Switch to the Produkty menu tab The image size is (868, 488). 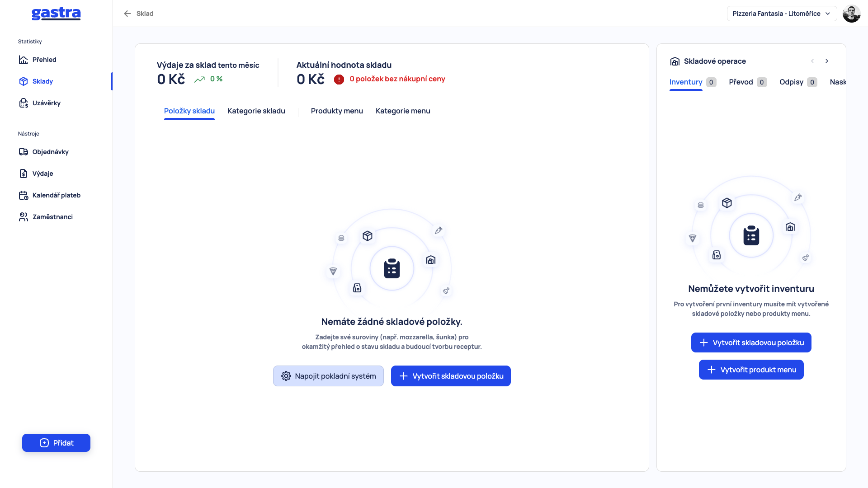coord(337,111)
